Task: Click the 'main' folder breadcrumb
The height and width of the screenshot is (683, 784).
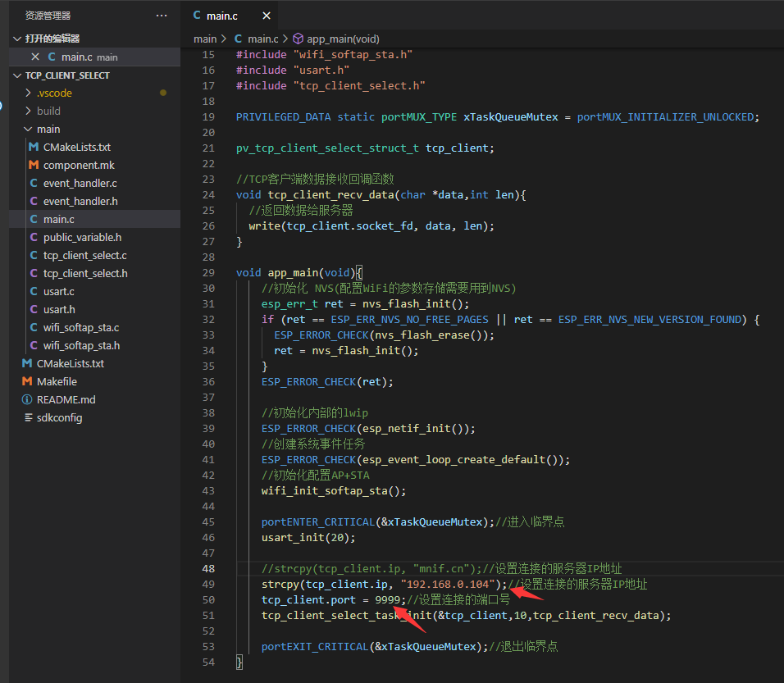Action: click(x=205, y=39)
